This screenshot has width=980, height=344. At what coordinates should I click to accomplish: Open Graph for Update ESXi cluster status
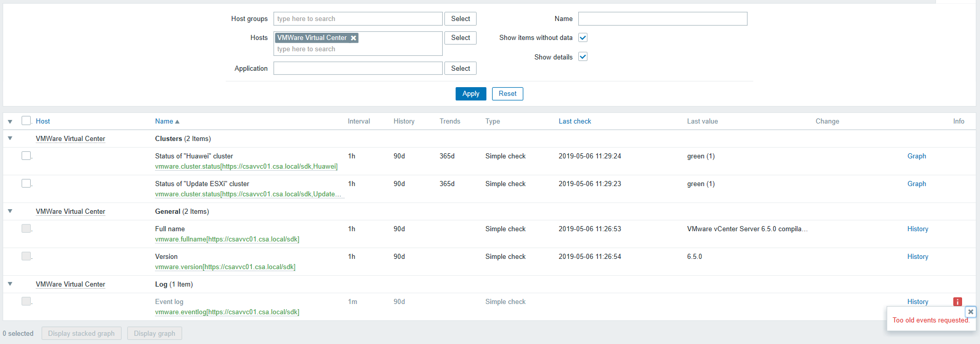[916, 184]
